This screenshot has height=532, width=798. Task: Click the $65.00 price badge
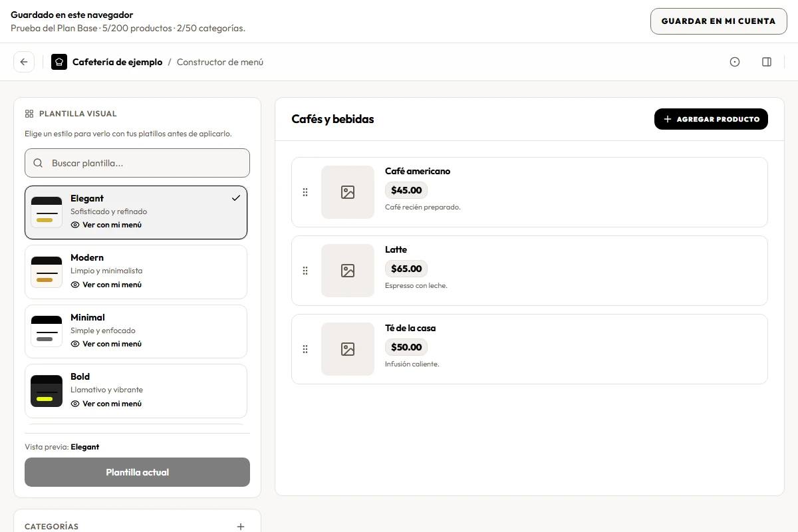click(406, 269)
